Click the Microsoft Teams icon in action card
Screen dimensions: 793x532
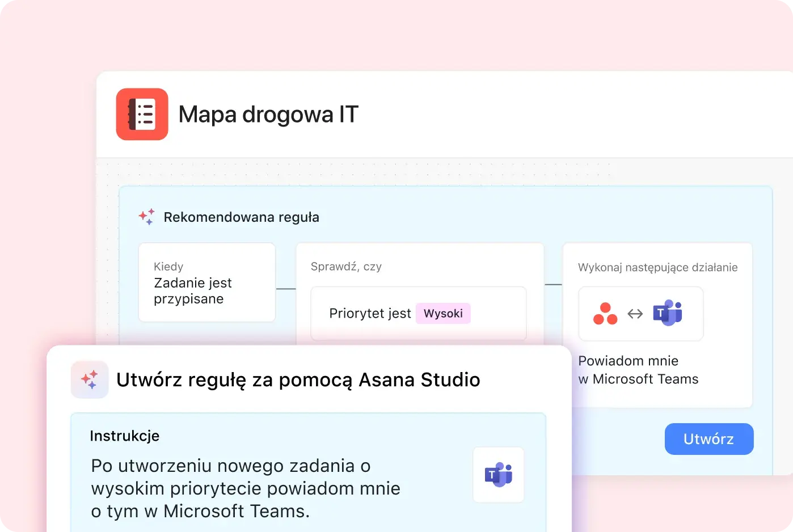(668, 313)
